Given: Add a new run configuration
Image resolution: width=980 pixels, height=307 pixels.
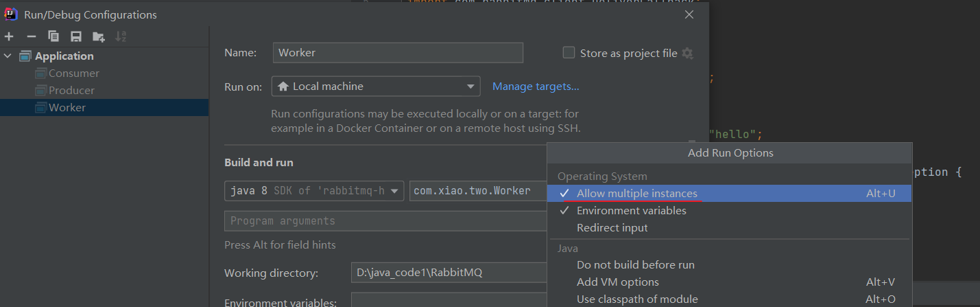Looking at the screenshot, I should (x=9, y=36).
